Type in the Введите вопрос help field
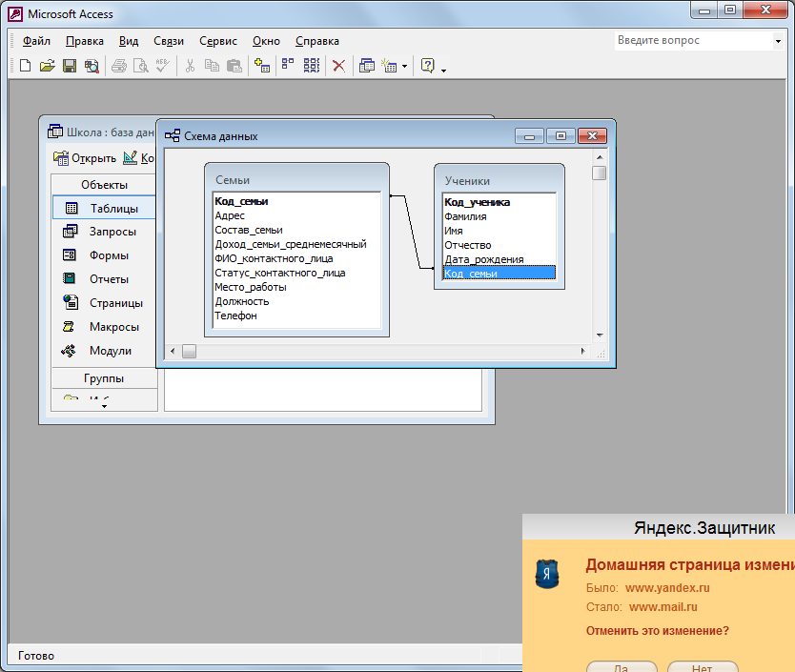 [x=691, y=41]
